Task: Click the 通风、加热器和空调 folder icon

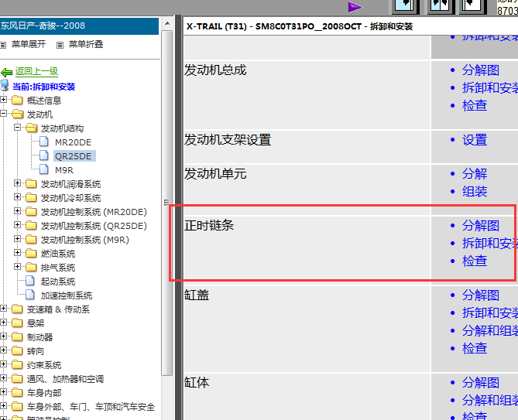Action: [x=17, y=379]
